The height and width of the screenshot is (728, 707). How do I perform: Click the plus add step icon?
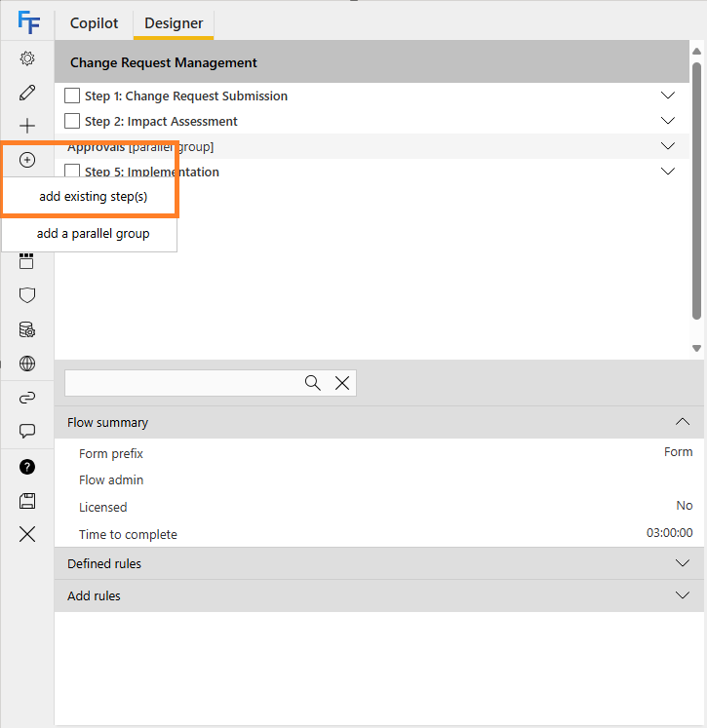pos(27,126)
